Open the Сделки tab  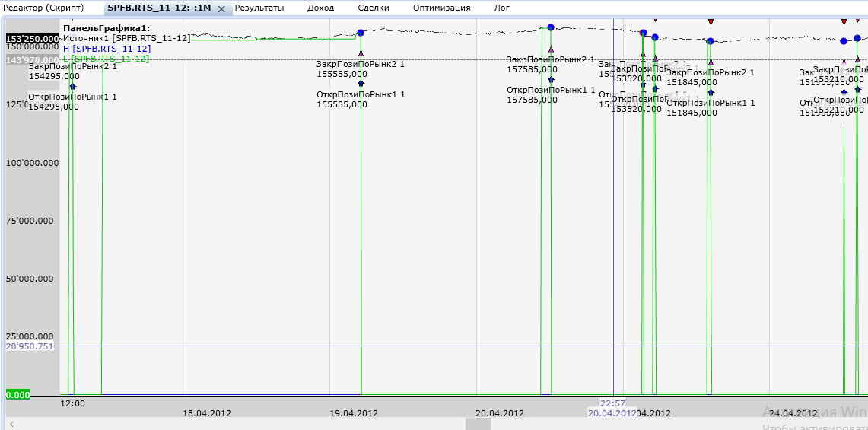(373, 8)
